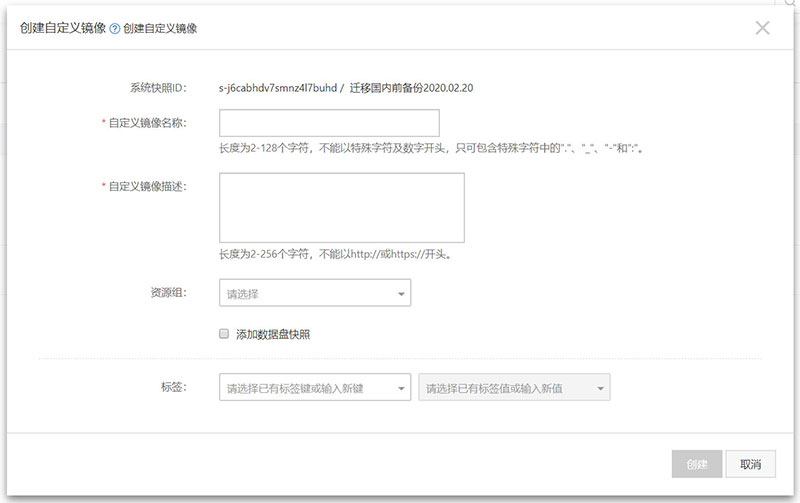
Task: Click the 长度为2-128个字符 hint text
Action: (431, 148)
